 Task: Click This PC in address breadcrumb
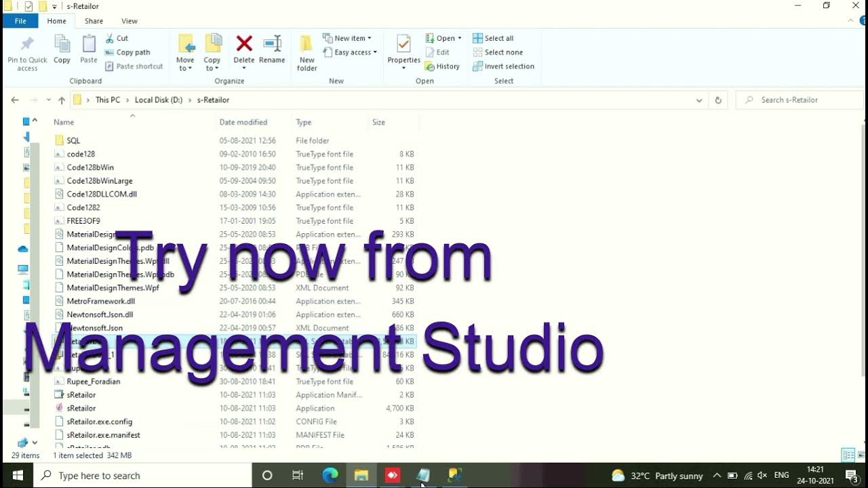pyautogui.click(x=108, y=100)
